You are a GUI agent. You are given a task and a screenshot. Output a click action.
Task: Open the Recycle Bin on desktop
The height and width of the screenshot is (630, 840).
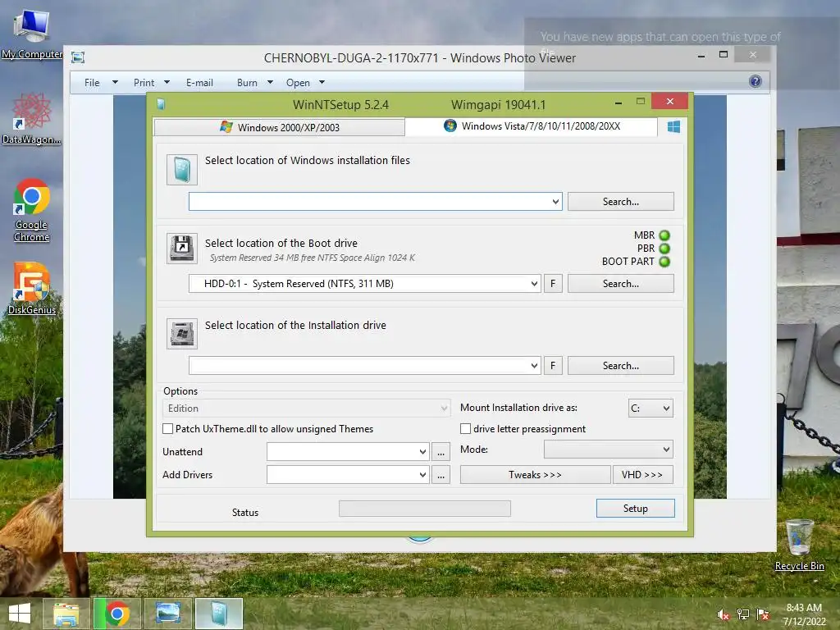(799, 545)
